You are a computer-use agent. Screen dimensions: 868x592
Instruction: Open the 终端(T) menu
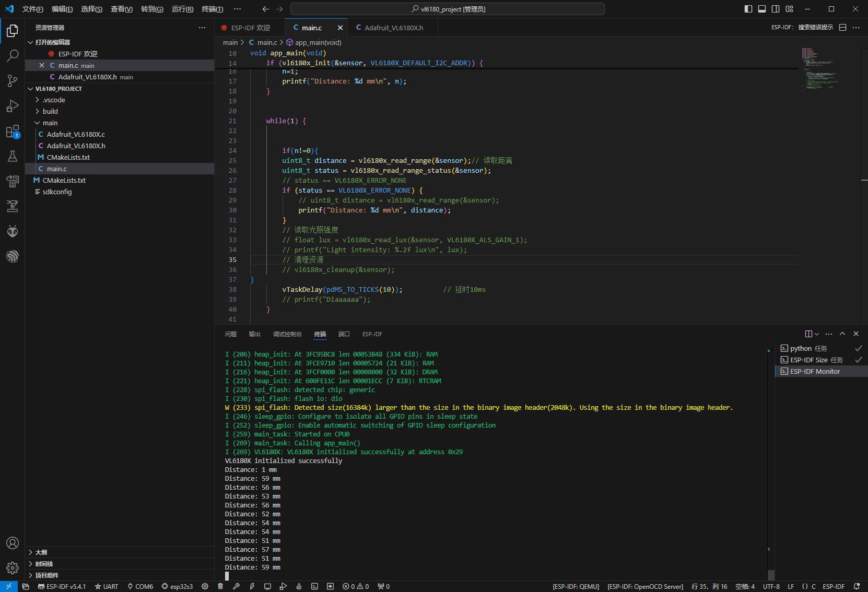coord(212,9)
